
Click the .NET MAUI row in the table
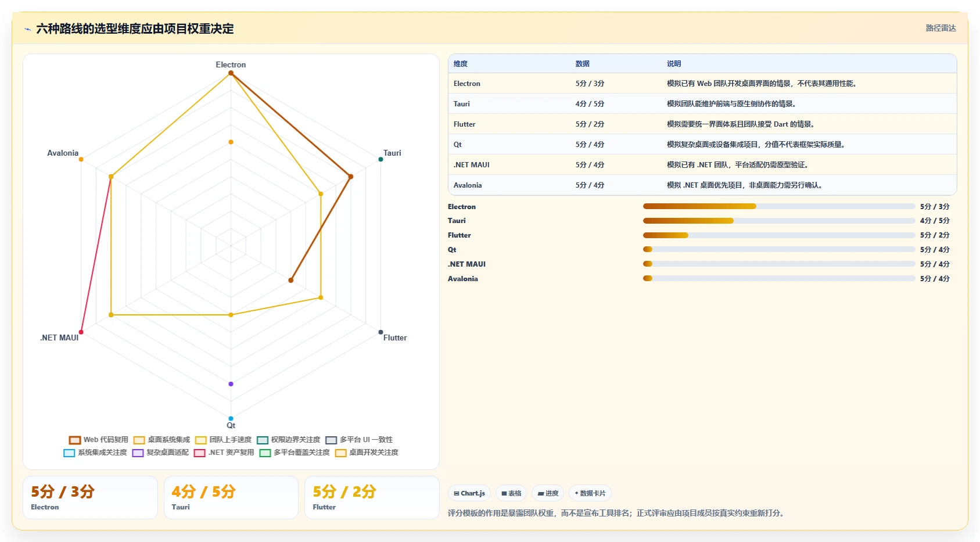click(702, 165)
